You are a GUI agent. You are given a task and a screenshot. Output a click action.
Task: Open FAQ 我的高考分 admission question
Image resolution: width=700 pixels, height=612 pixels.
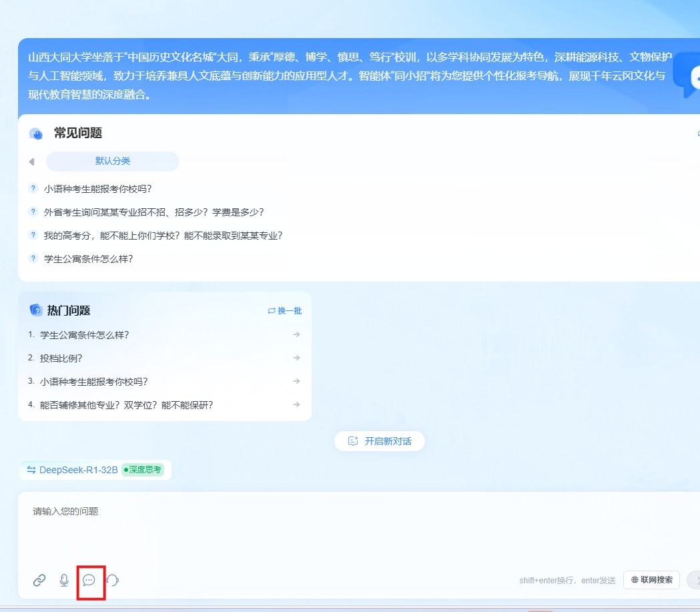coord(163,236)
